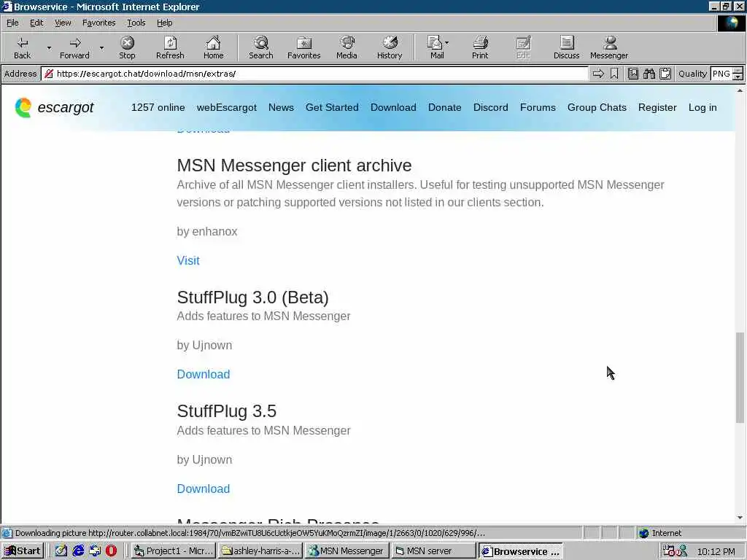This screenshot has width=747, height=560.
Task: Click the address bar URL field
Action: (314, 74)
